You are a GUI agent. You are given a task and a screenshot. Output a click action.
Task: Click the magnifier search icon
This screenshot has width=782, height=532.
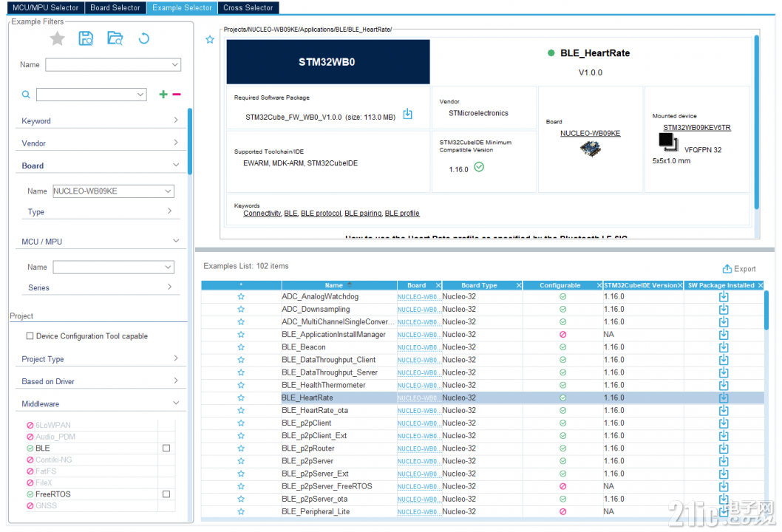[26, 95]
